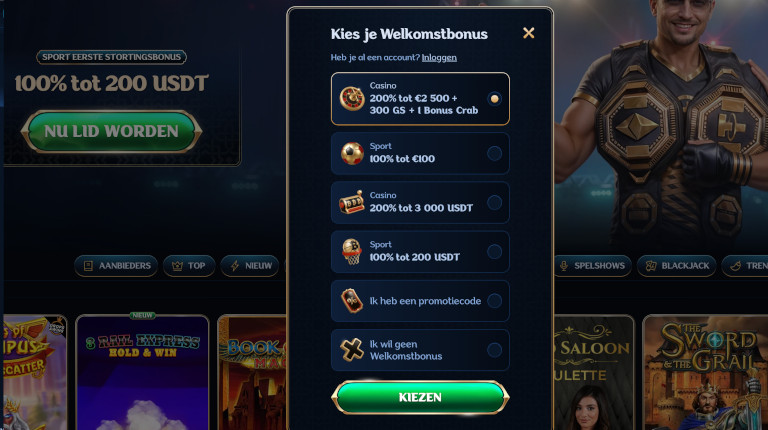Click the roulette wheel icon for Casino bonus
This screenshot has height=430, width=768.
pyautogui.click(x=352, y=98)
